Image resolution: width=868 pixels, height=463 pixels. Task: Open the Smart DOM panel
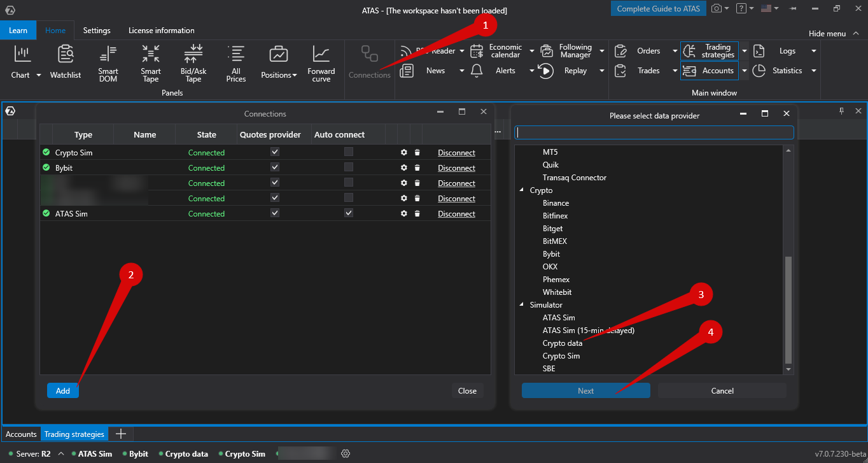coord(108,64)
